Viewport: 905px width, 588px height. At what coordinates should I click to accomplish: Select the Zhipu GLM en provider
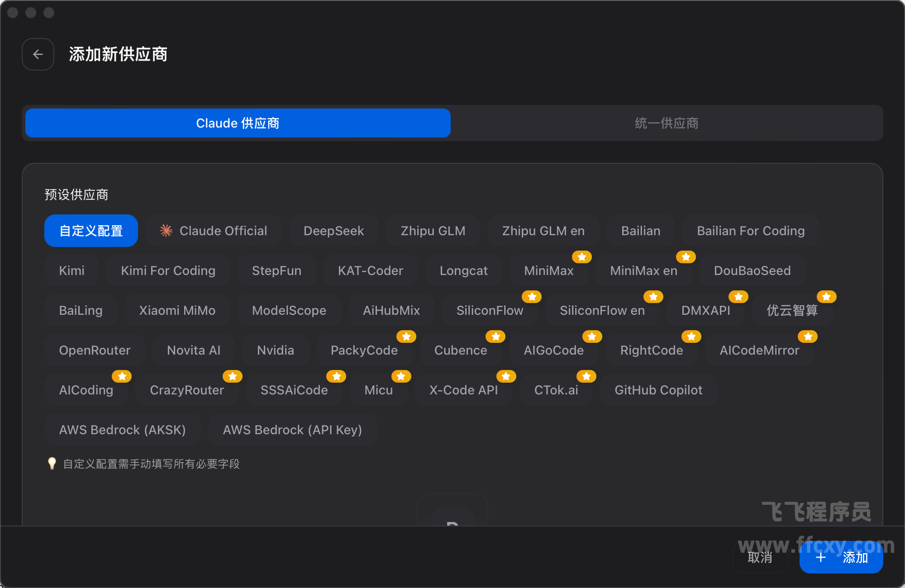(x=543, y=231)
